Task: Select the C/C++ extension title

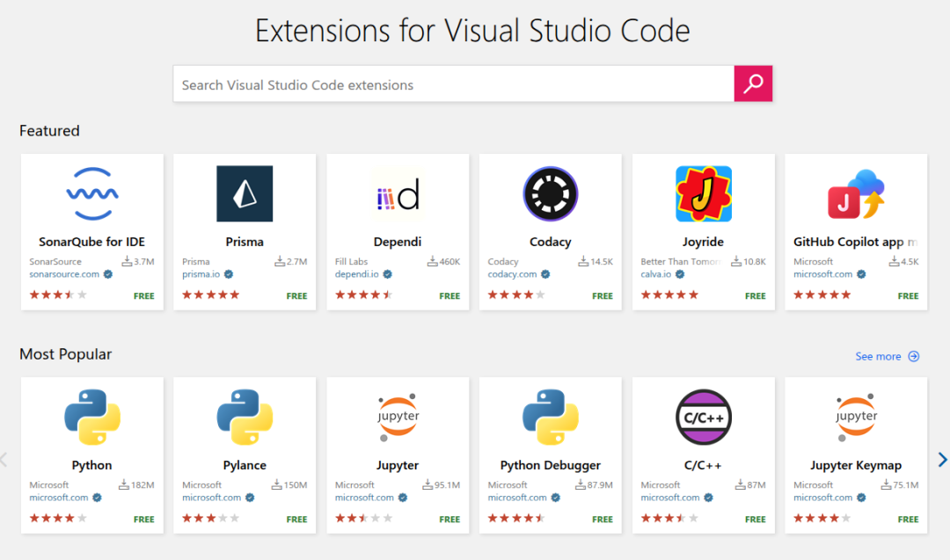Action: pyautogui.click(x=703, y=466)
